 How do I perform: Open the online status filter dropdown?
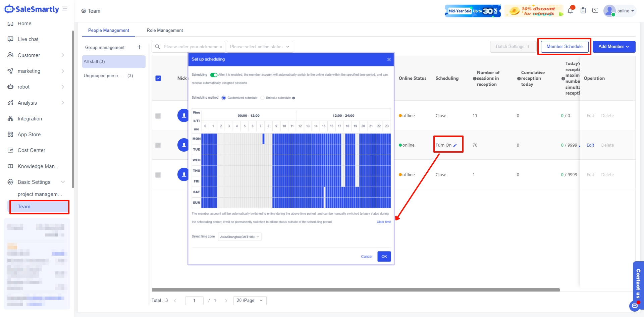(x=259, y=47)
